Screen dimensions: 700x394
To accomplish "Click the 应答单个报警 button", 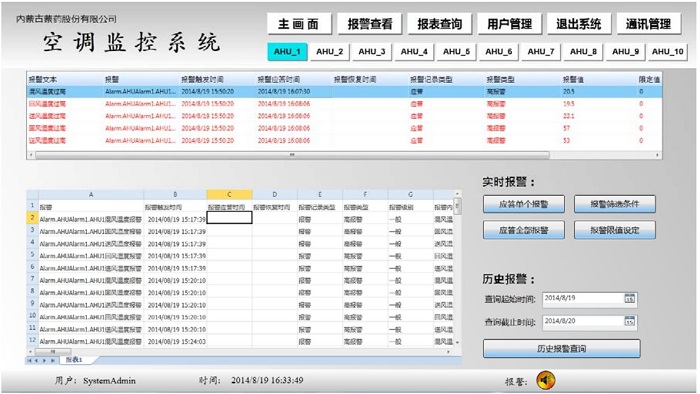I will pyautogui.click(x=524, y=204).
